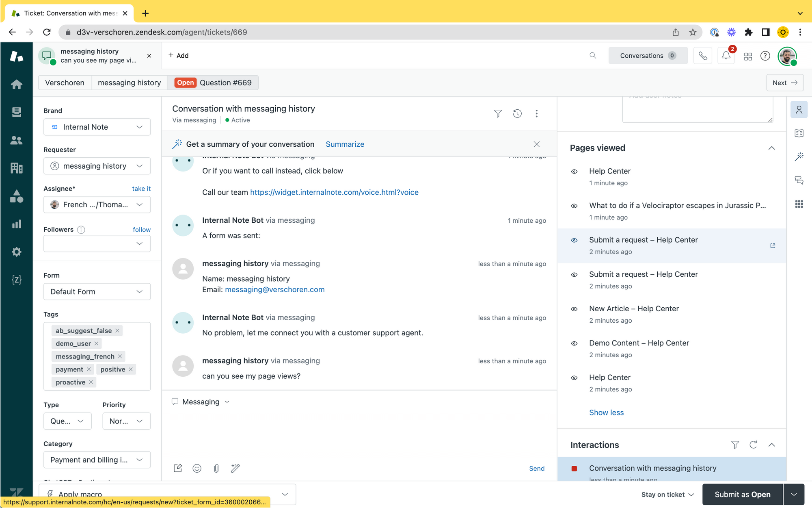Screen dimensions: 812x508
Task: Open the Knowledge book icon in right sidebar
Action: pos(799,133)
